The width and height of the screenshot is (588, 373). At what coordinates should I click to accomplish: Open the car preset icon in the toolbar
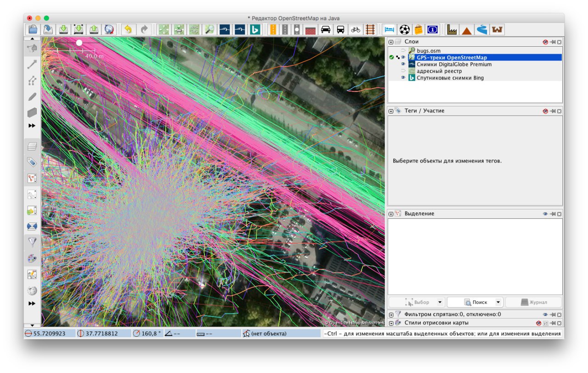click(326, 30)
